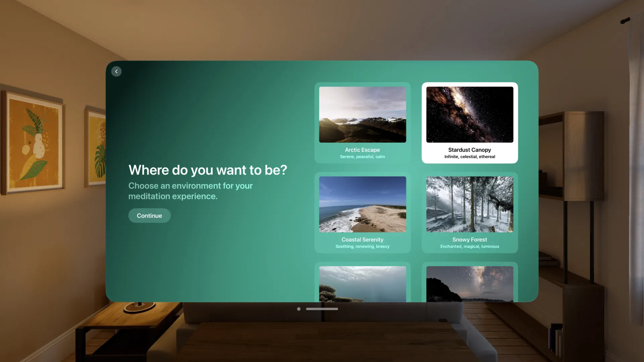Viewport: 644px width, 362px height.
Task: Click the Coastal Serenity beach image
Action: (x=362, y=204)
